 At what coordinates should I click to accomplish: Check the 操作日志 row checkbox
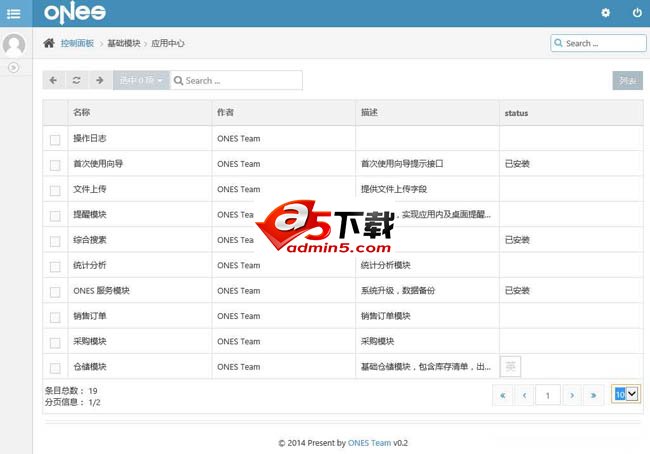click(x=55, y=140)
